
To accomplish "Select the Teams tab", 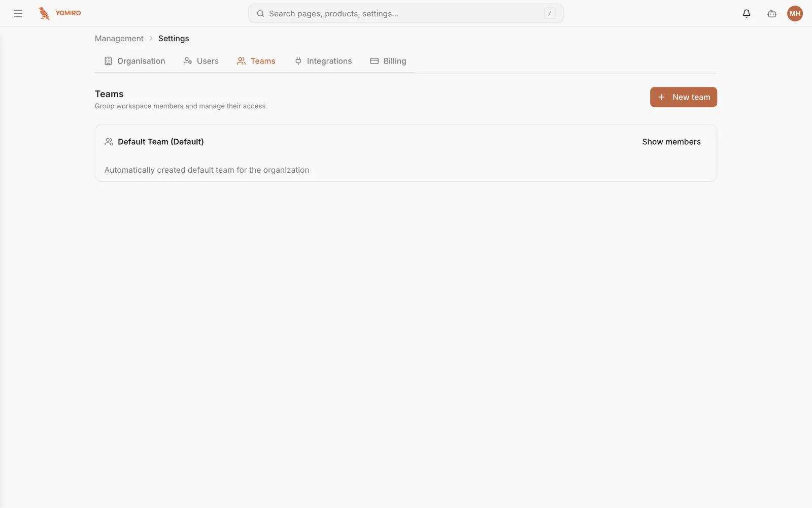I will click(x=256, y=61).
